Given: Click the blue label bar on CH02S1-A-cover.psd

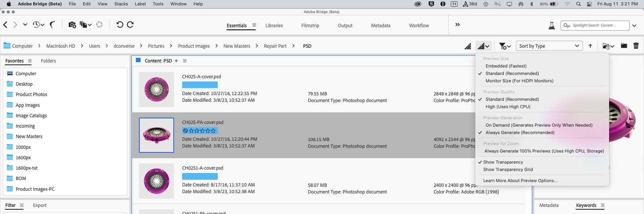Looking at the screenshot, I should tap(200, 176).
